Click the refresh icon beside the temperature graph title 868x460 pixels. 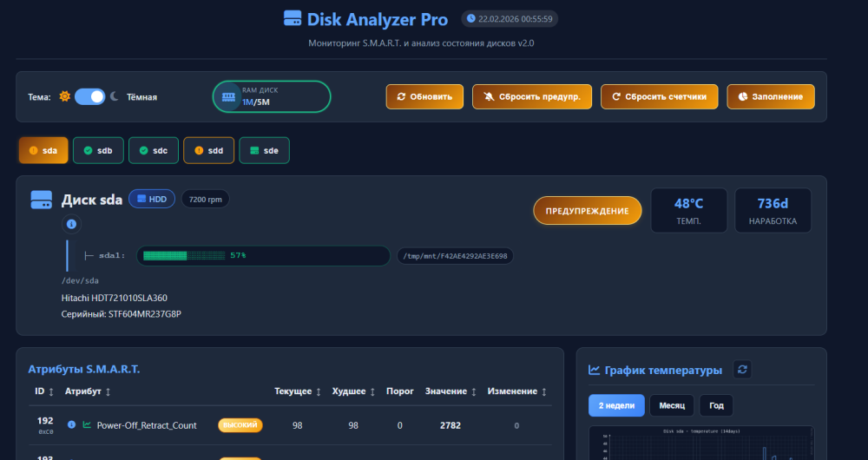click(741, 370)
